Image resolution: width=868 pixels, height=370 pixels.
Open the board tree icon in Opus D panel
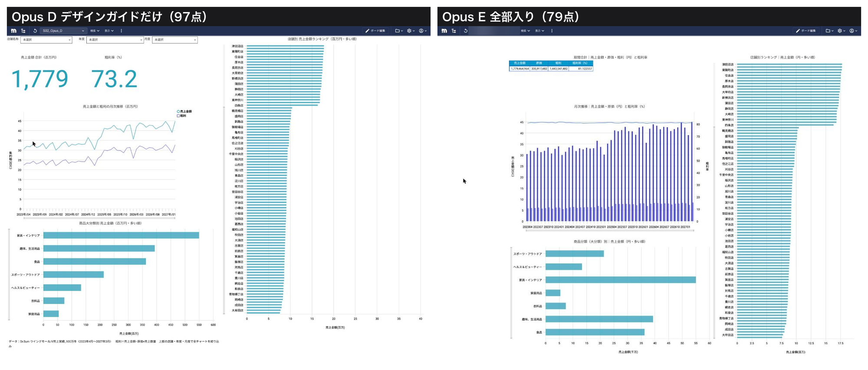point(23,31)
